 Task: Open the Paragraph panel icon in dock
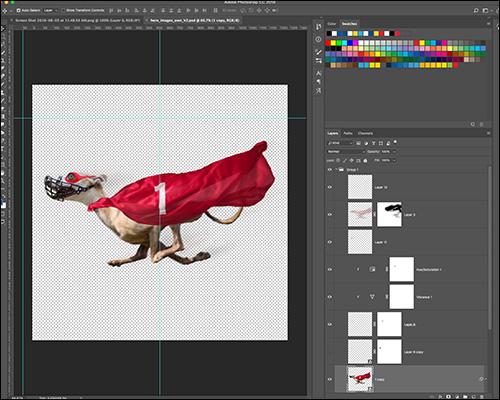click(x=318, y=82)
